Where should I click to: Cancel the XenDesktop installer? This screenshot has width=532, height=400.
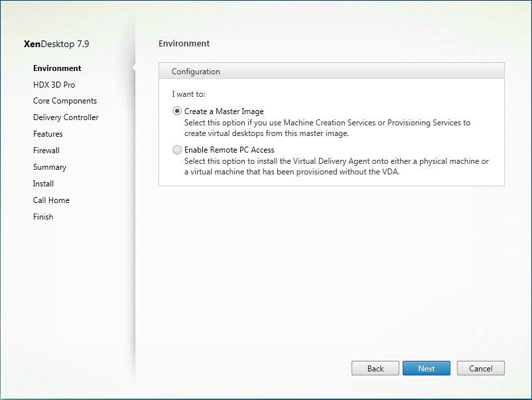click(480, 368)
